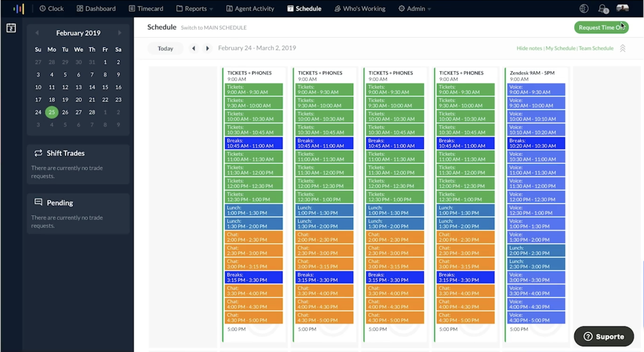Click the Request Time Off button
The height and width of the screenshot is (352, 644).
[x=601, y=27]
